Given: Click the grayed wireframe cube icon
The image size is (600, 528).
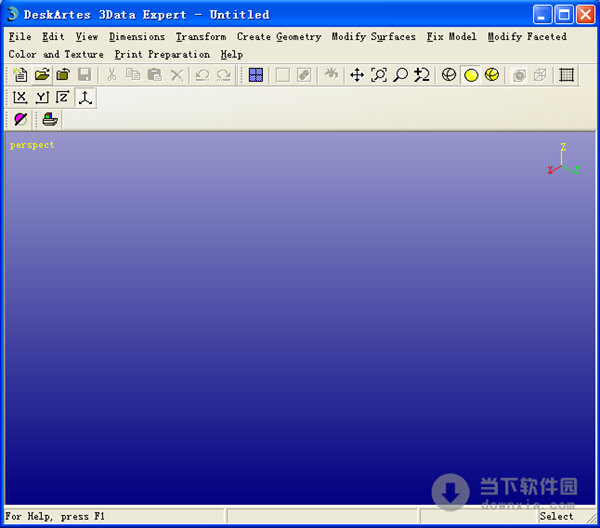Looking at the screenshot, I should [540, 75].
